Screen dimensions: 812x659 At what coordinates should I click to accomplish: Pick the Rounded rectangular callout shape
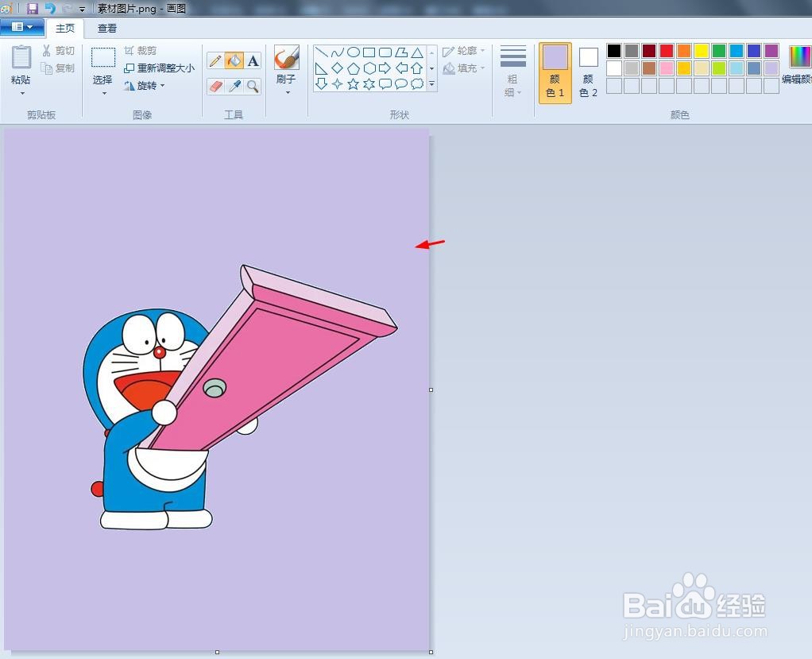pyautogui.click(x=385, y=84)
